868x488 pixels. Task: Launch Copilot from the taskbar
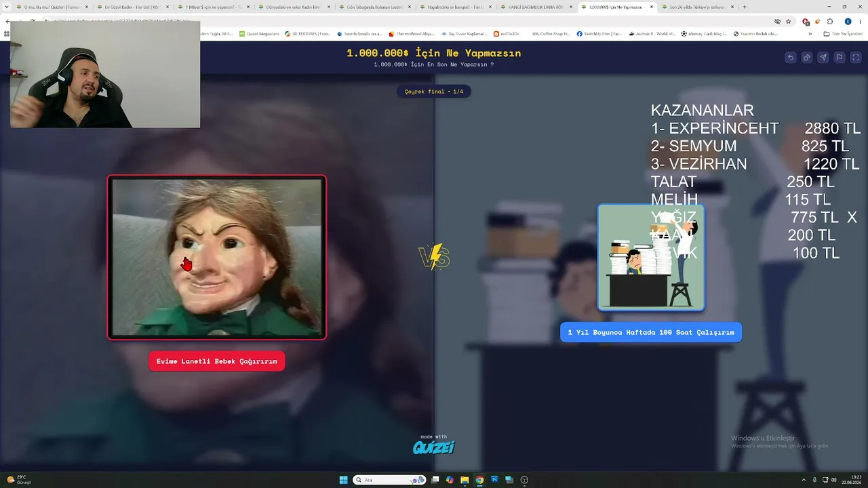click(450, 480)
